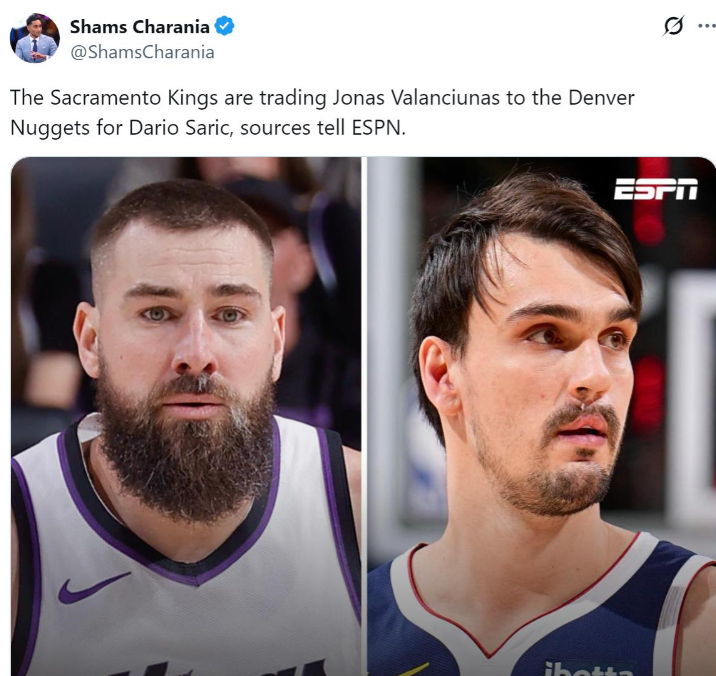
Task: Click the phrase "sources tell" in the post
Action: [x=292, y=128]
